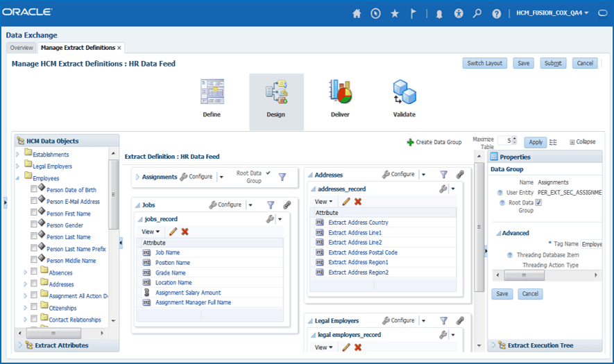Viewport: 614px width, 364px height.
Task: Check Person E-Mail Address checkbox
Action: pos(34,200)
